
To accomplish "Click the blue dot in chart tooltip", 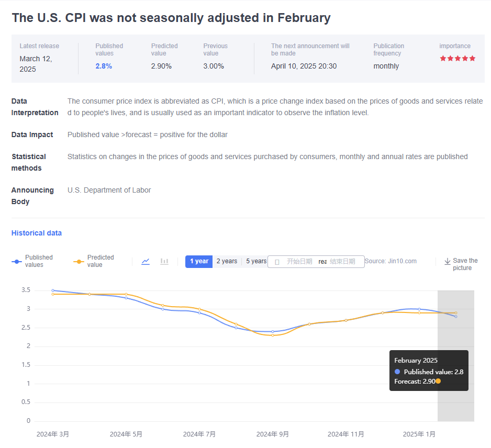I will tap(397, 372).
